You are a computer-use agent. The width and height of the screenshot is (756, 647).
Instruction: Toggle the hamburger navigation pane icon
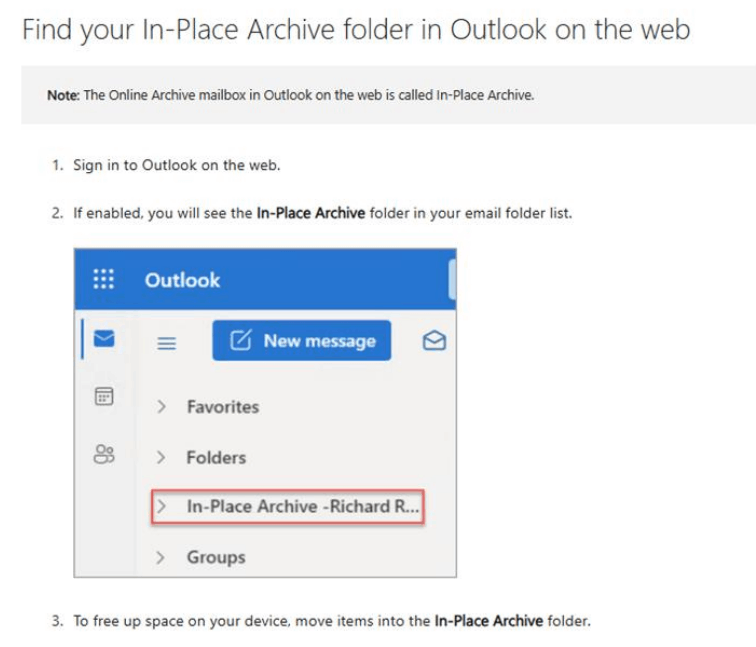click(x=167, y=343)
